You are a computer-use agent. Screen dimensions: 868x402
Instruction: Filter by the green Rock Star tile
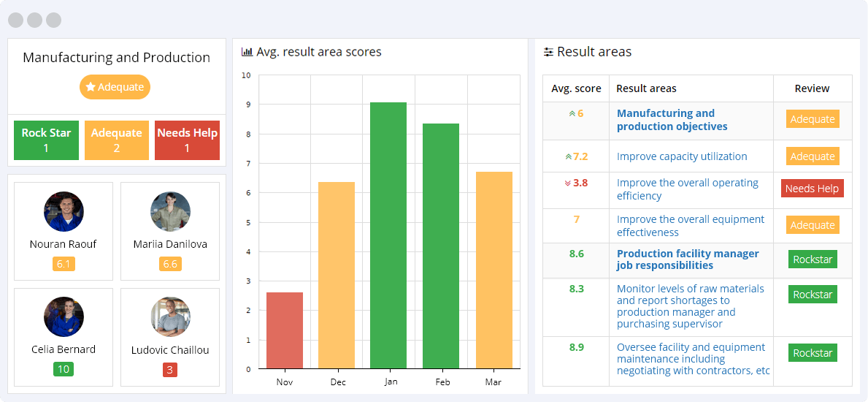point(46,140)
